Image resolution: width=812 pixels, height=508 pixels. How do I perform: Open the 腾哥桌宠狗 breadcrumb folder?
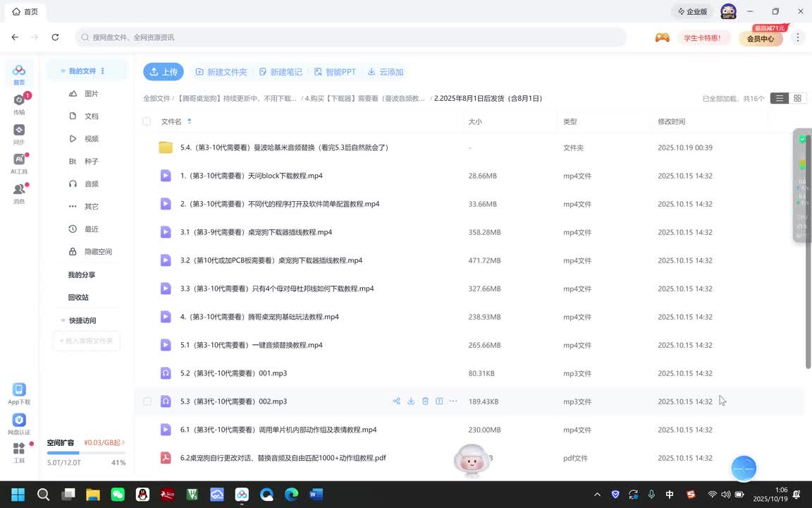237,99
